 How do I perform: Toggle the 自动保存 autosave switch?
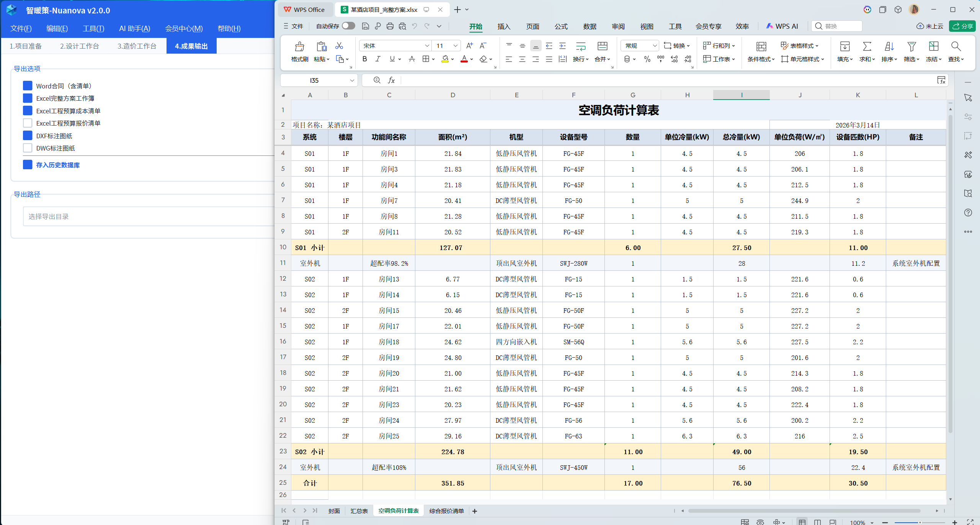348,26
